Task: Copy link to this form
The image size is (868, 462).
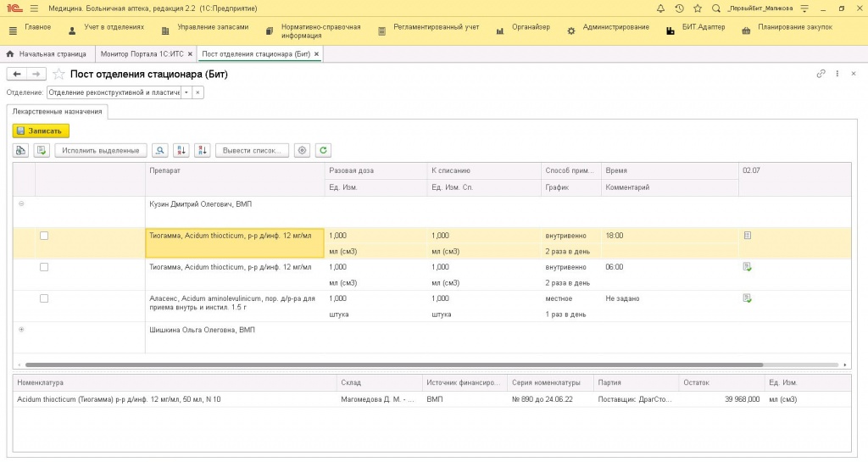Action: coord(821,74)
